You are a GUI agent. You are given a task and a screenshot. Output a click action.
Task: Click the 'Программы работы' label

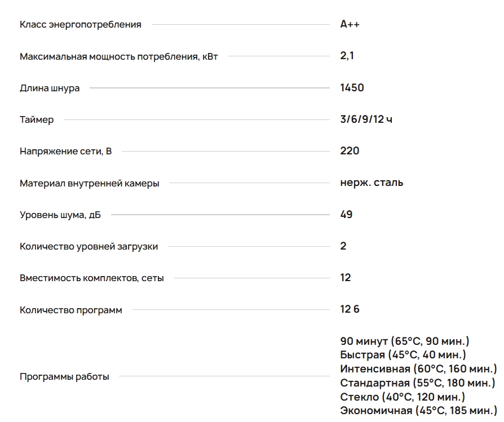tap(64, 376)
